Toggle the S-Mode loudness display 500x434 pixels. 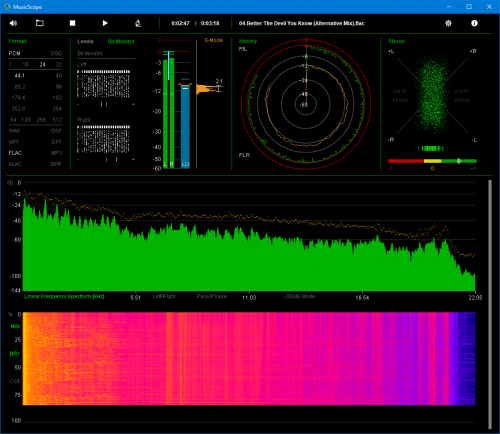tap(213, 40)
